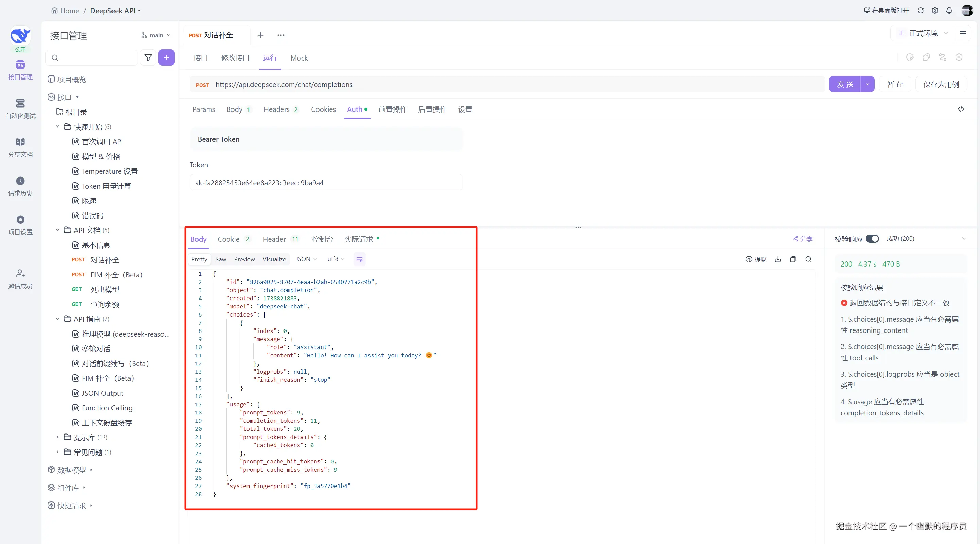Open the JSON format dropdown
Image resolution: width=980 pixels, height=544 pixels.
[306, 259]
